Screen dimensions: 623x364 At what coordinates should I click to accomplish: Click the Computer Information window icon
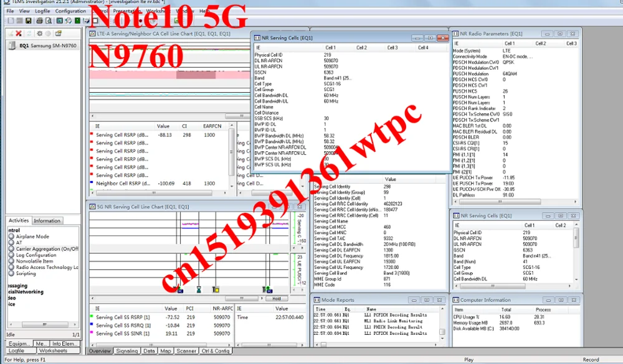coord(456,300)
